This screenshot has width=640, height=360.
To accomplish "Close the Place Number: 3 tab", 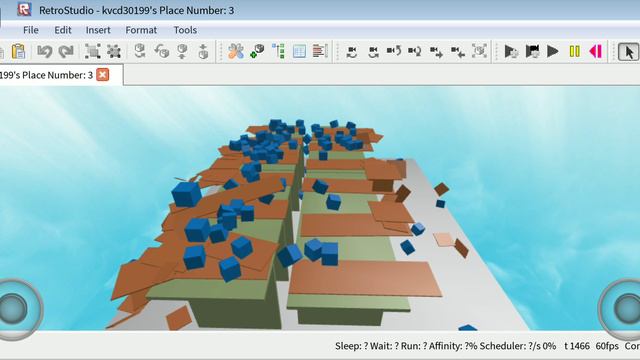I will click(102, 75).
